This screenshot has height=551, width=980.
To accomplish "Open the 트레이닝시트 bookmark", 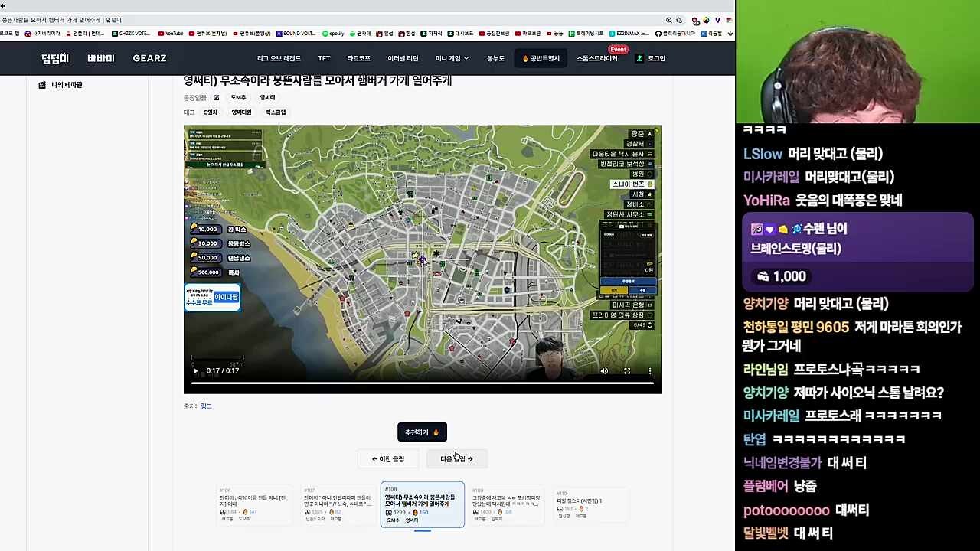I will (586, 34).
